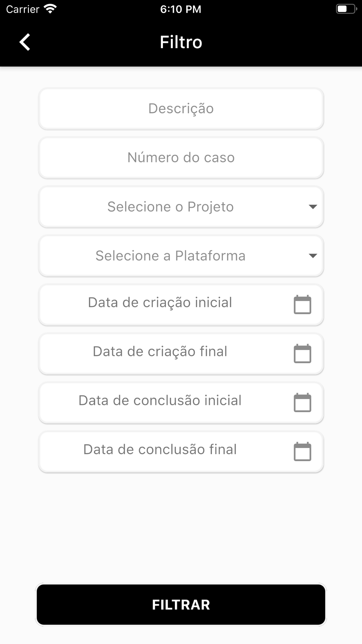Focus the Número do caso field

pos(181,158)
